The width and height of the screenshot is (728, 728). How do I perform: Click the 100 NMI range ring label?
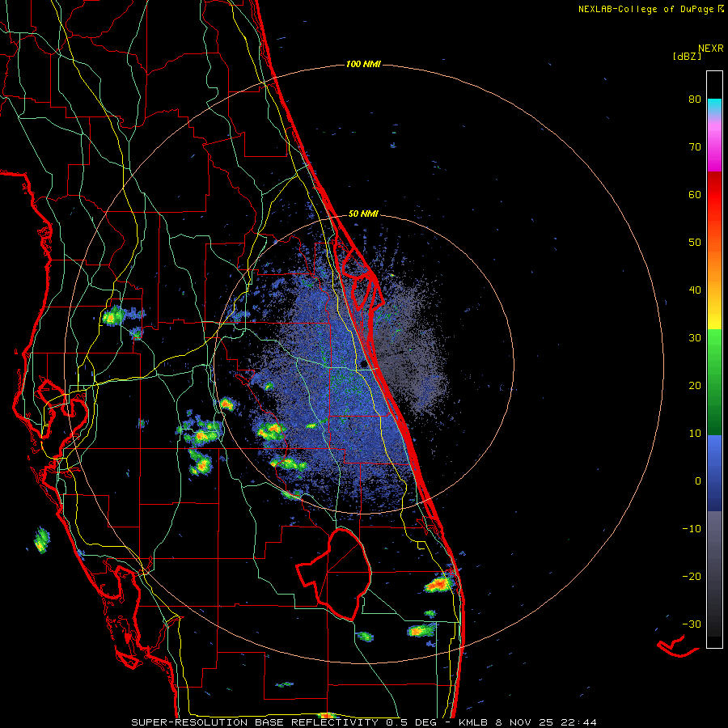click(363, 64)
